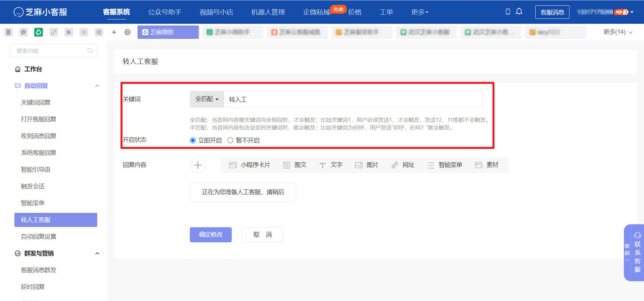The height and width of the screenshot is (301, 644).
Task: Click the 确定修改 button
Action: [x=211, y=235]
